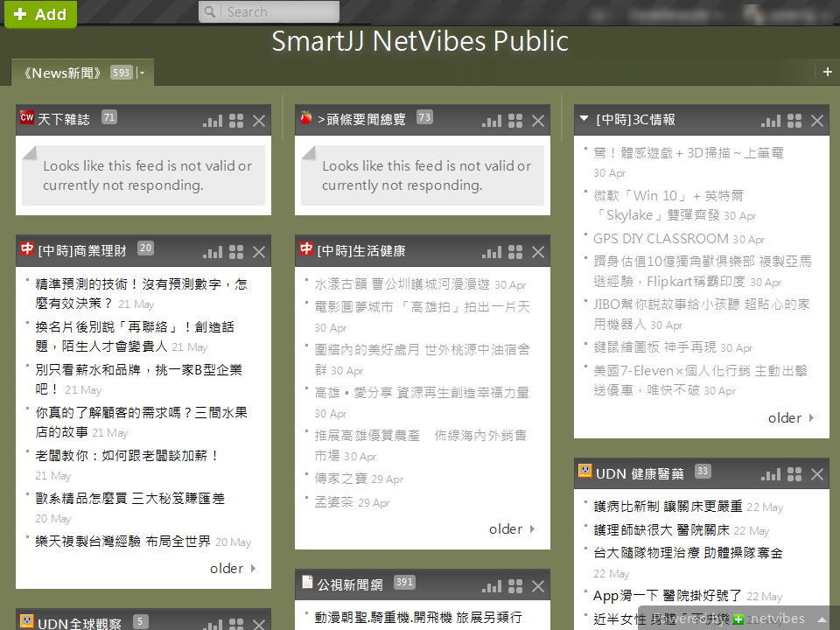Open article 護理師缺很大 醫院關床
Screen dimensions: 840x630
coord(661,530)
